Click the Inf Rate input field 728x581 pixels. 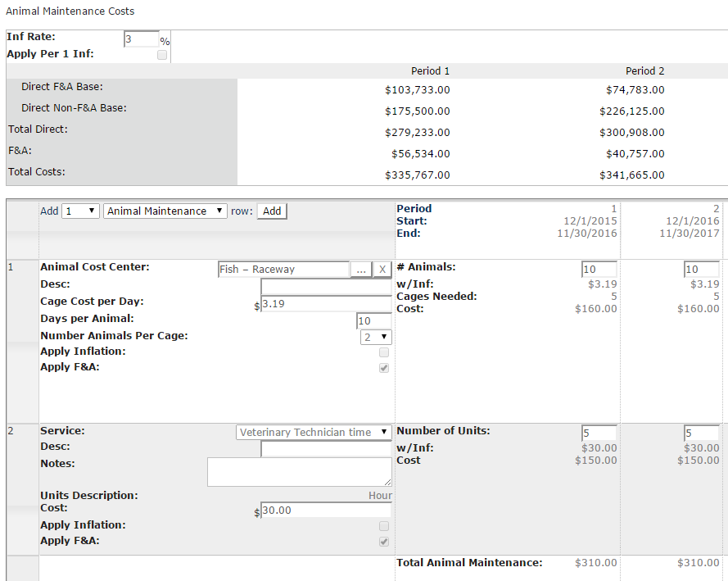141,39
